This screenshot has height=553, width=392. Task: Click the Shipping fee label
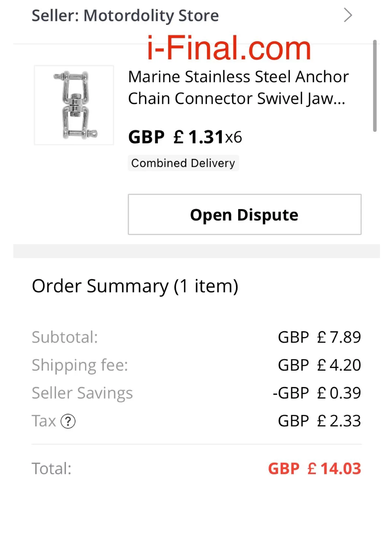point(80,365)
